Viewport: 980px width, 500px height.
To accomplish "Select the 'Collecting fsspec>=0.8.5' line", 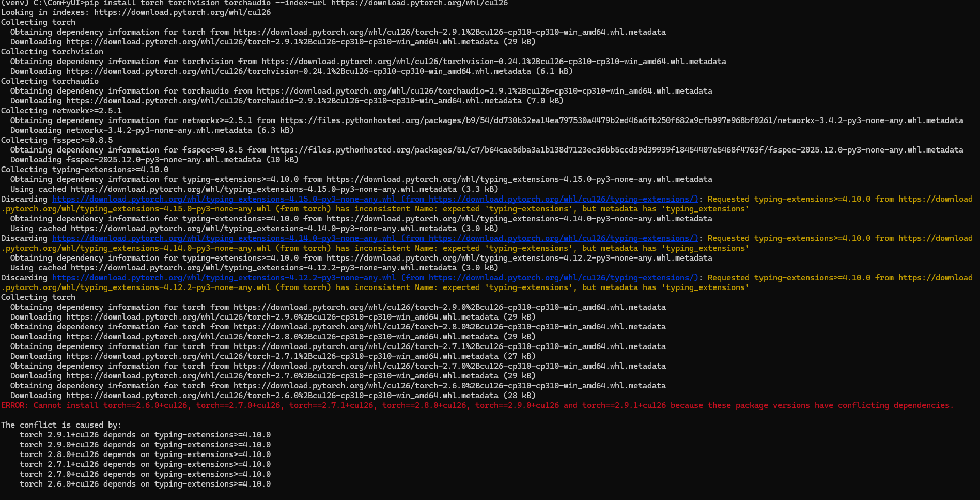I will pyautogui.click(x=56, y=140).
